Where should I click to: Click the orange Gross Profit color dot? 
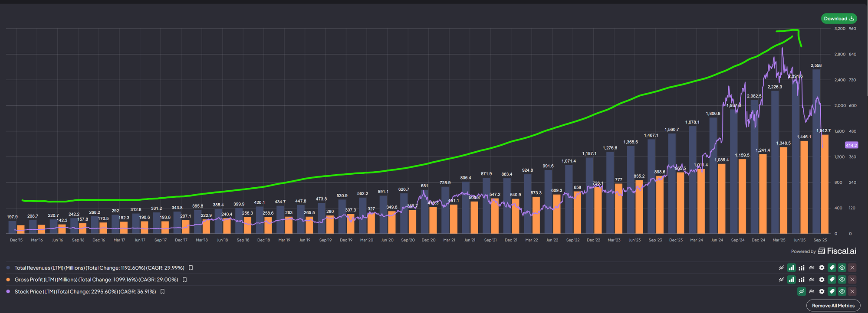8,280
